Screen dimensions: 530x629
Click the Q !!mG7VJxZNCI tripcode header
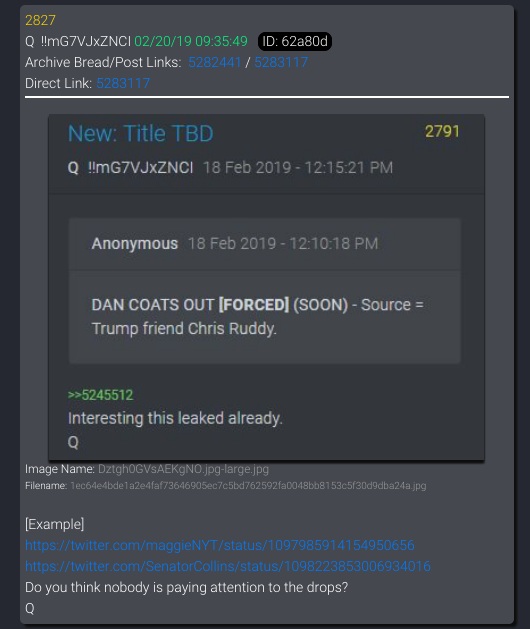pos(78,41)
